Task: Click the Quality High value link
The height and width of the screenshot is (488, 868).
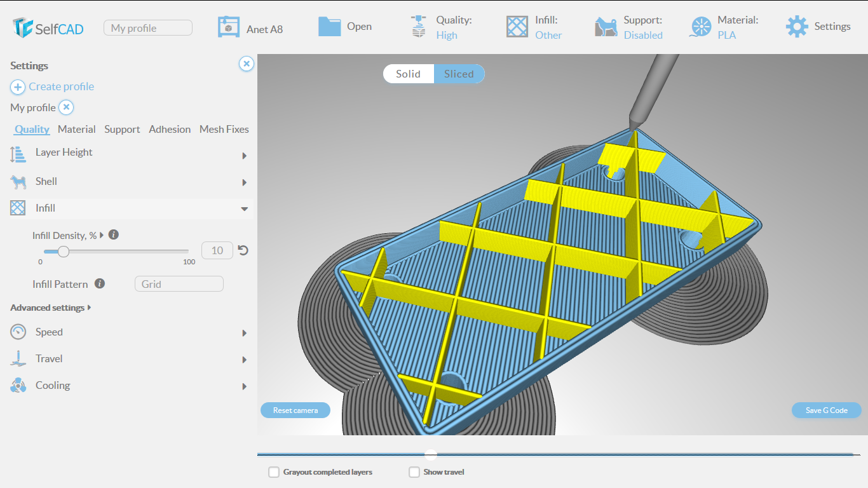Action: [x=447, y=35]
